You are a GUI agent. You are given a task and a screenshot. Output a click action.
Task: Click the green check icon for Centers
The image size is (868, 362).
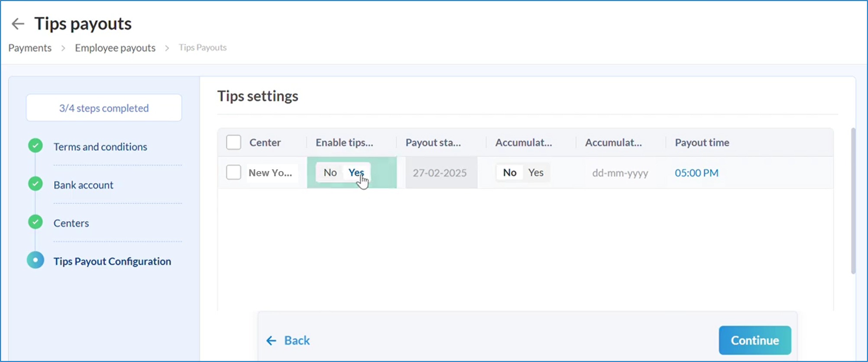36,222
